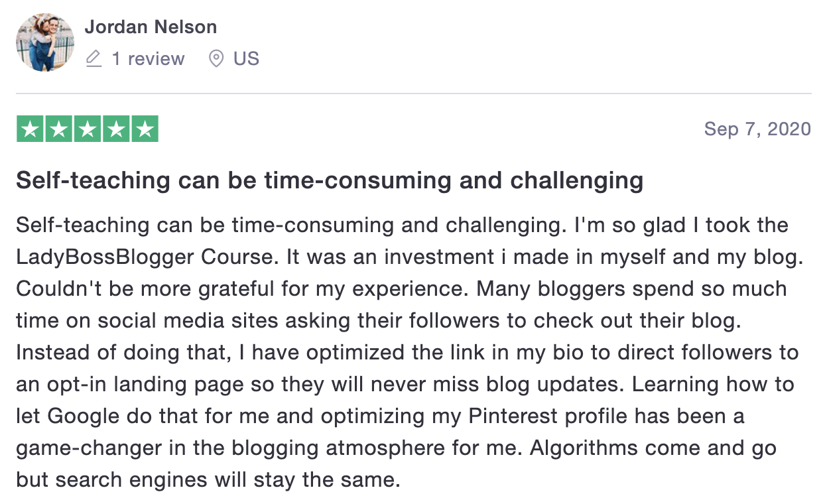825x504 pixels.
Task: Click the third green rating star
Action: point(87,129)
